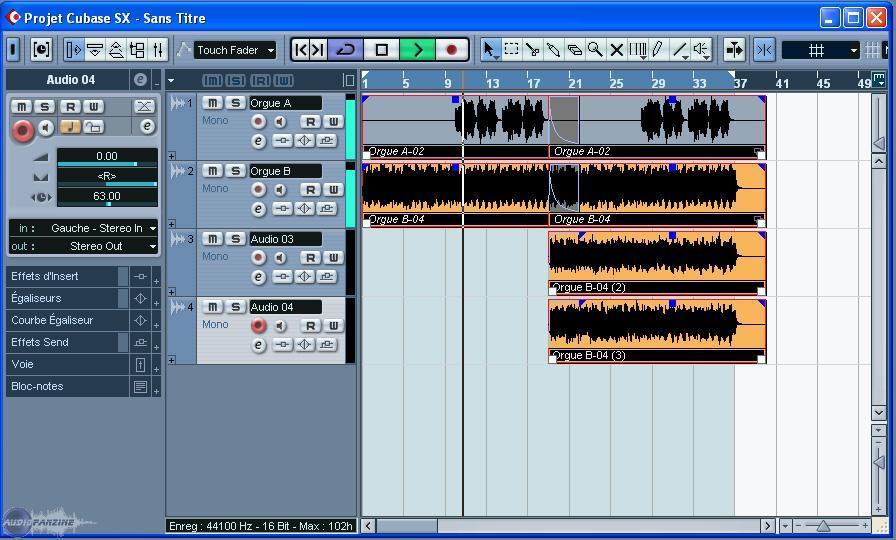896x540 pixels.
Task: Open the Voie inspector tab
Action: 67,364
